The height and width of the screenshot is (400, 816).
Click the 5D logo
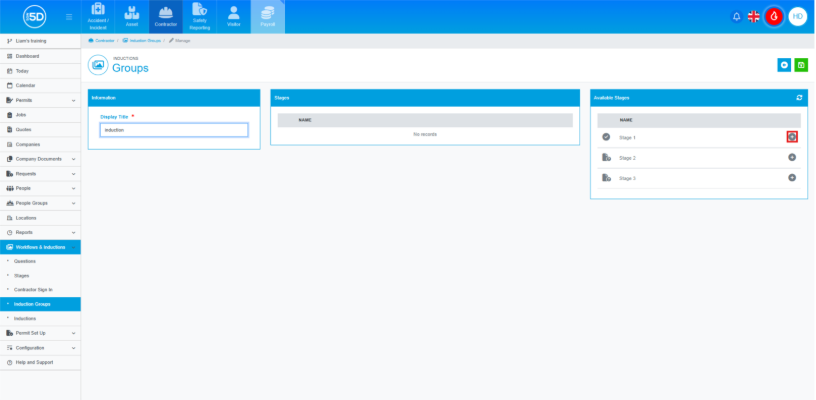point(34,17)
